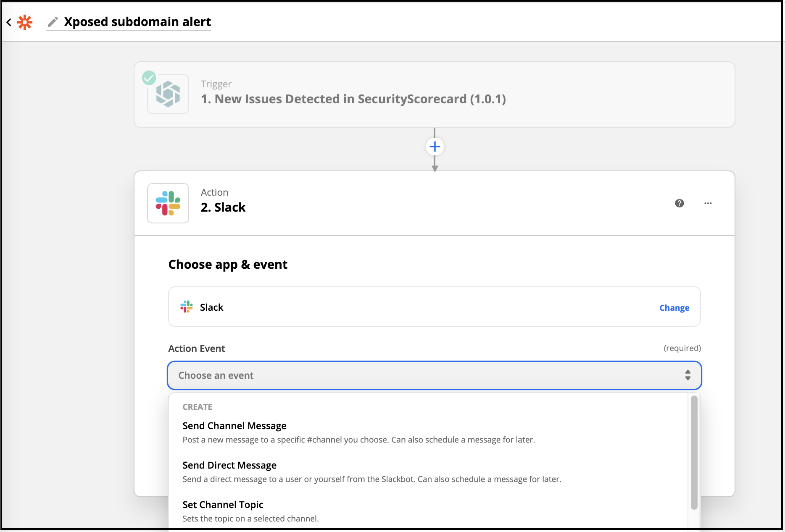This screenshot has width=785, height=532.
Task: Click the small Slack icon in app field
Action: pos(187,307)
